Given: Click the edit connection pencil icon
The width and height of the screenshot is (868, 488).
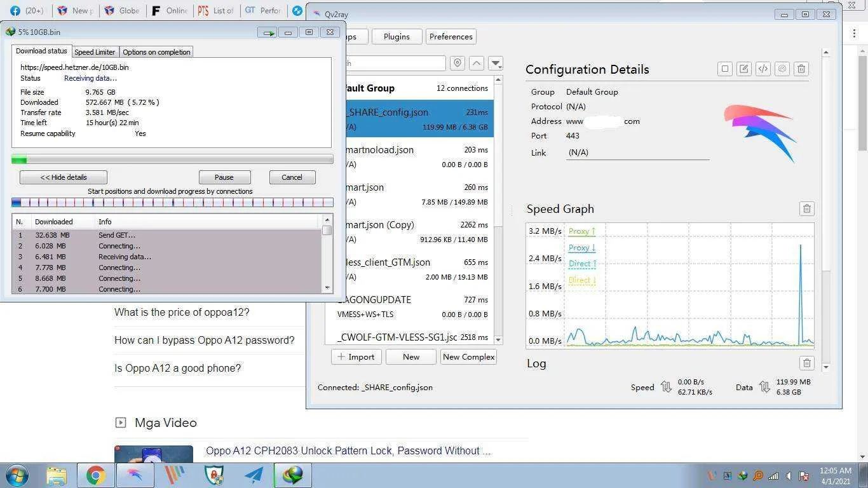Looking at the screenshot, I should pyautogui.click(x=743, y=69).
